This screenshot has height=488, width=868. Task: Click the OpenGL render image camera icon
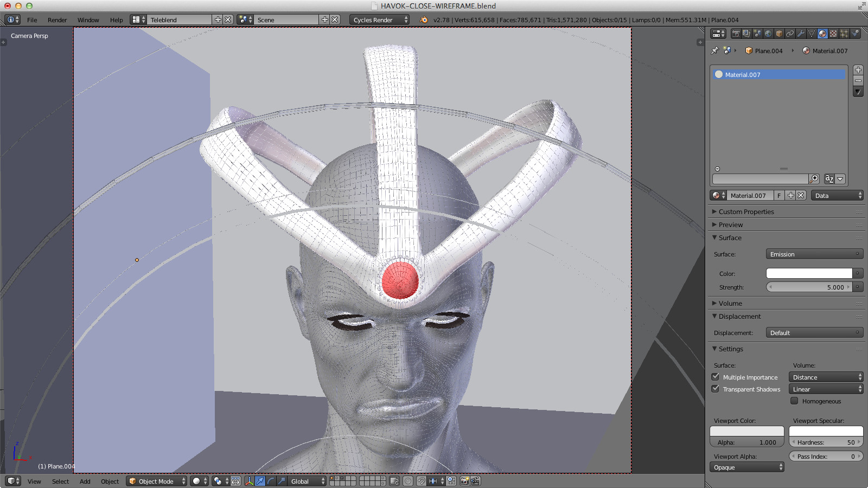point(465,481)
